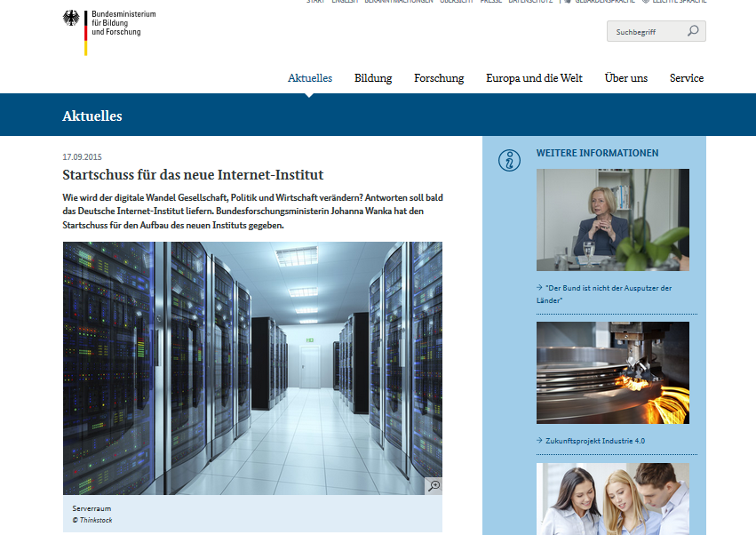
Task: Click the magnifying glass search icon
Action: (693, 32)
